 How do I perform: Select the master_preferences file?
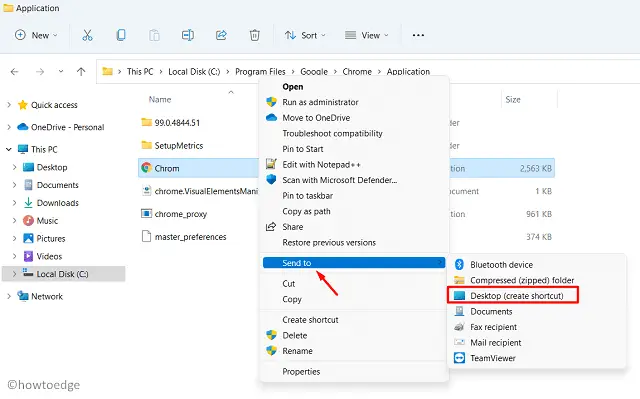(190, 237)
